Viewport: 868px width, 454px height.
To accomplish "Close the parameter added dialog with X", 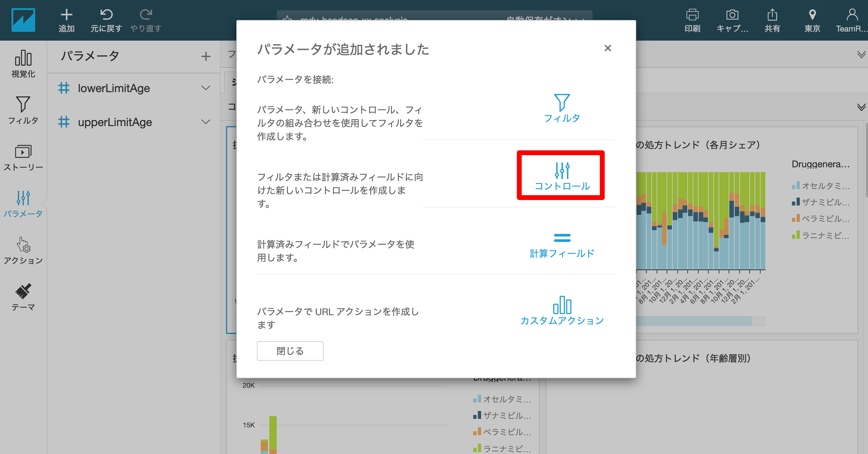I will click(x=607, y=48).
